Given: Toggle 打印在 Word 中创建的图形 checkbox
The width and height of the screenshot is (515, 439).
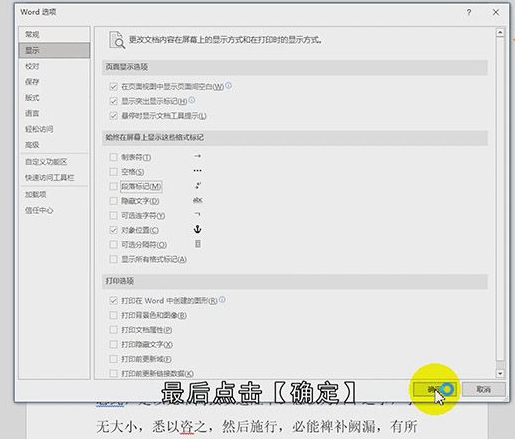Looking at the screenshot, I should [x=114, y=301].
